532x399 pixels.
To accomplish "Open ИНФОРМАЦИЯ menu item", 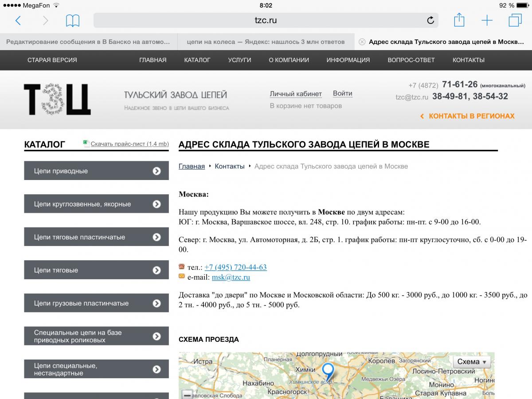I will click(x=348, y=60).
